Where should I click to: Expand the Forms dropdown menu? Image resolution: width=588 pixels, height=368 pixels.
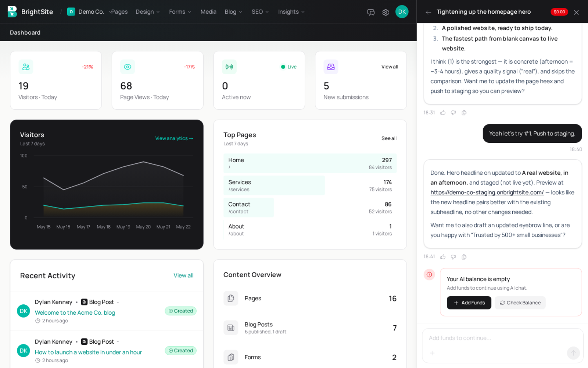[x=180, y=12]
